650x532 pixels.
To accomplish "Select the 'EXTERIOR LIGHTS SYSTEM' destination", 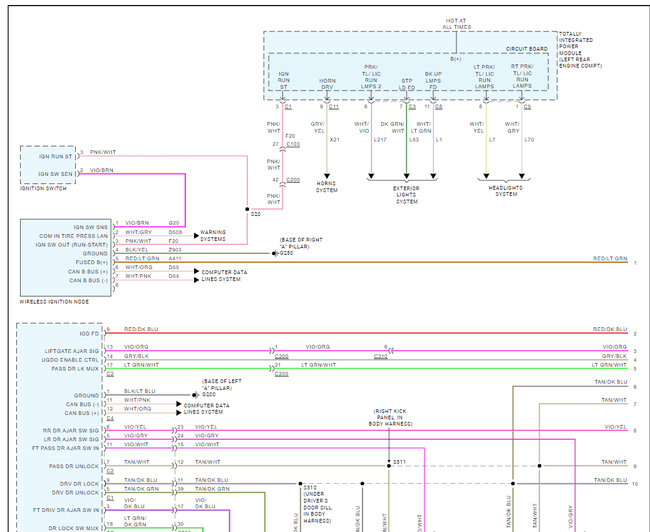I will (407, 195).
